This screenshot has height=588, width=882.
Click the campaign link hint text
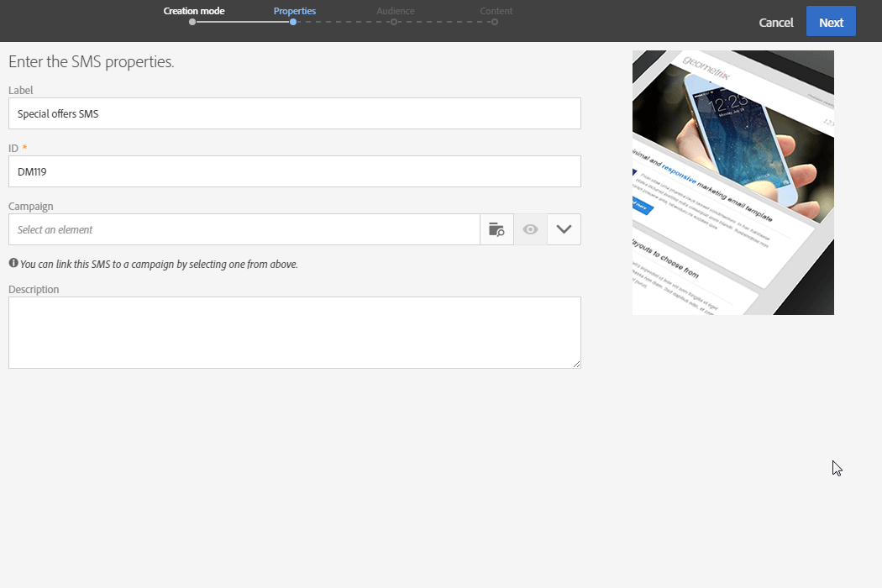coord(160,264)
